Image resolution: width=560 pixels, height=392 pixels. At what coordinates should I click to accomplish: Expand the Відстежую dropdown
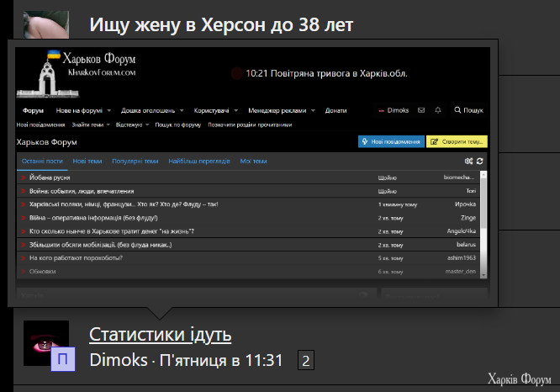tap(132, 124)
